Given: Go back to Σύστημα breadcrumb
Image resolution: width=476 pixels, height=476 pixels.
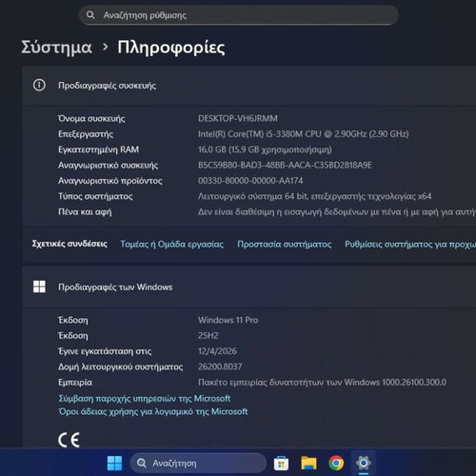Looking at the screenshot, I should [56, 48].
